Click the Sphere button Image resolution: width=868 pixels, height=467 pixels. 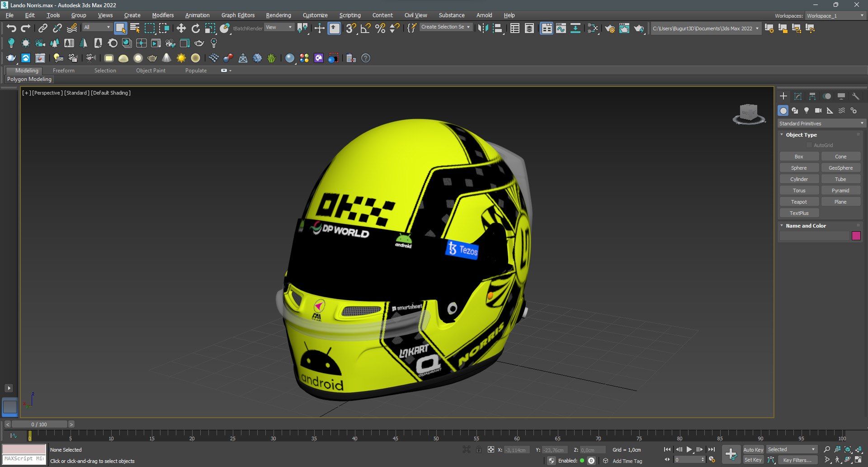799,168
